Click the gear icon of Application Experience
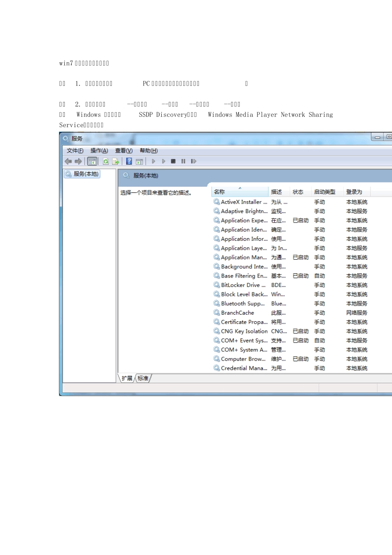The height and width of the screenshot is (555, 392). (217, 220)
